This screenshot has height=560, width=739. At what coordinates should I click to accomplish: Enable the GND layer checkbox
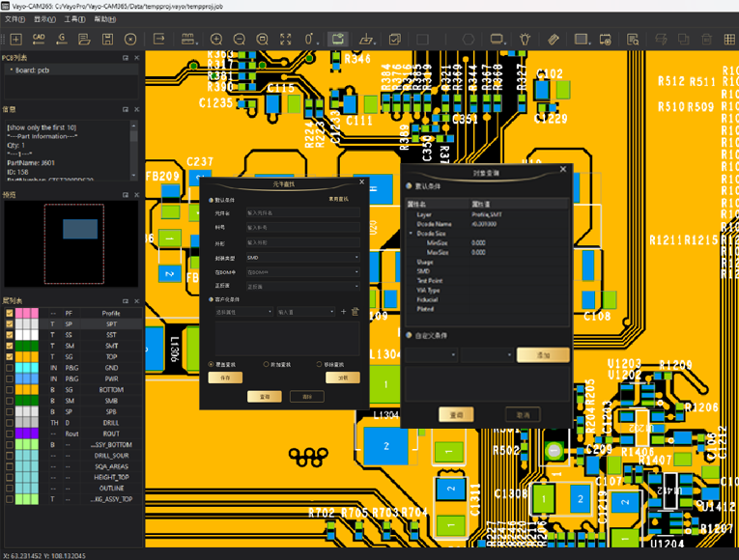(10, 368)
